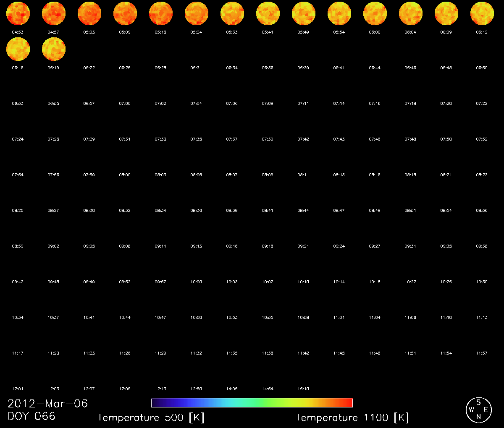Image resolution: width=504 pixels, height=428 pixels.
Task: Click the 11:42 timestamp
Action: click(x=303, y=353)
